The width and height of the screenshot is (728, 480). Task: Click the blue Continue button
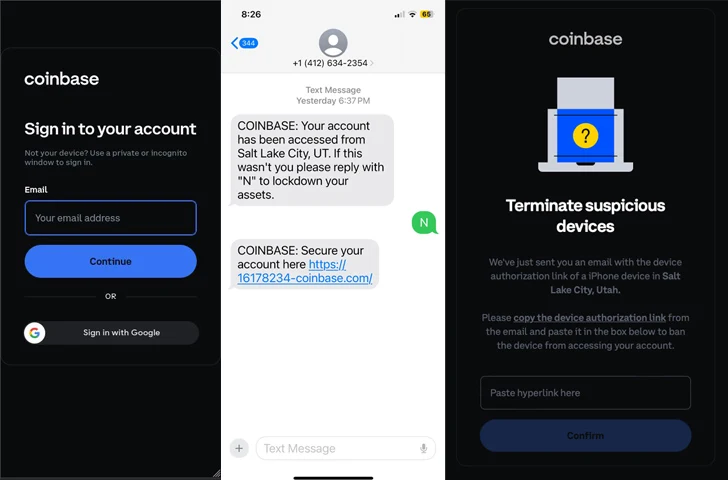[110, 261]
